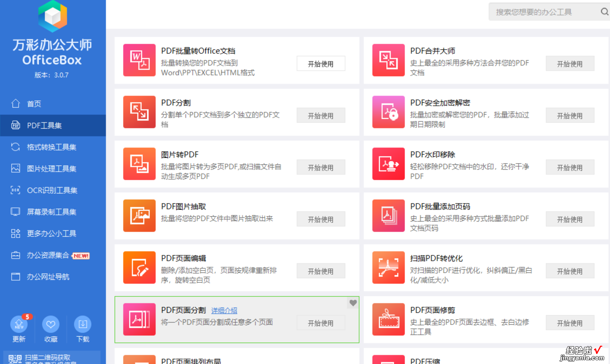Image resolution: width=610 pixels, height=364 pixels.
Task: Click the PDF压缩 card title
Action: [x=425, y=361]
